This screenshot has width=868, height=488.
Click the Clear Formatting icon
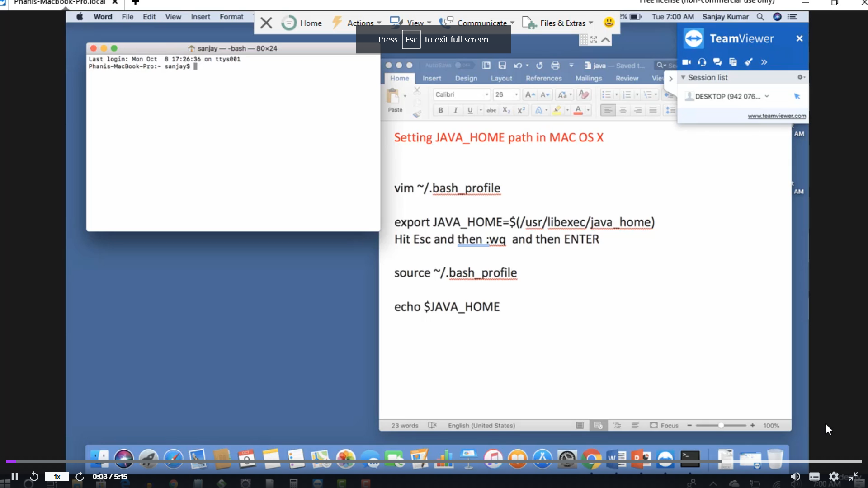pos(584,94)
